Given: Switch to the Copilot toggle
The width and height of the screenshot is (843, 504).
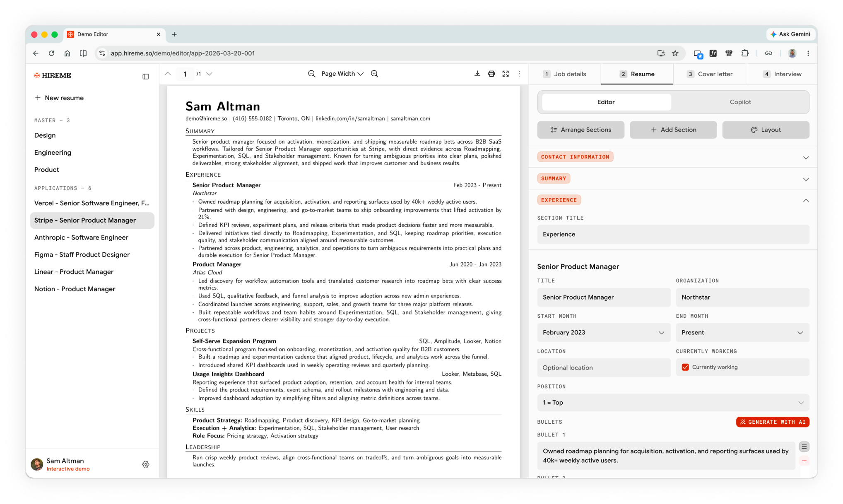Looking at the screenshot, I should tap(740, 102).
